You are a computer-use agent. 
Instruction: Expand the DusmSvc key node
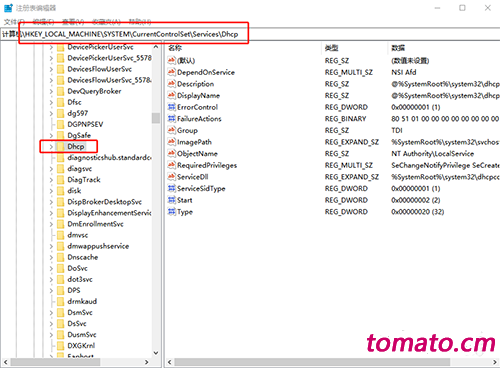click(51, 334)
